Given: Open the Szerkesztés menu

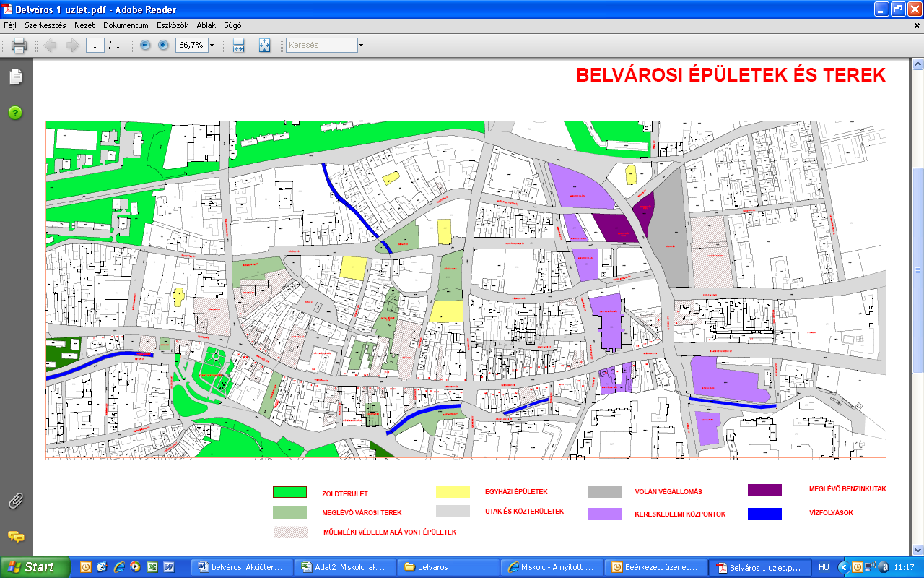Looking at the screenshot, I should [x=45, y=25].
